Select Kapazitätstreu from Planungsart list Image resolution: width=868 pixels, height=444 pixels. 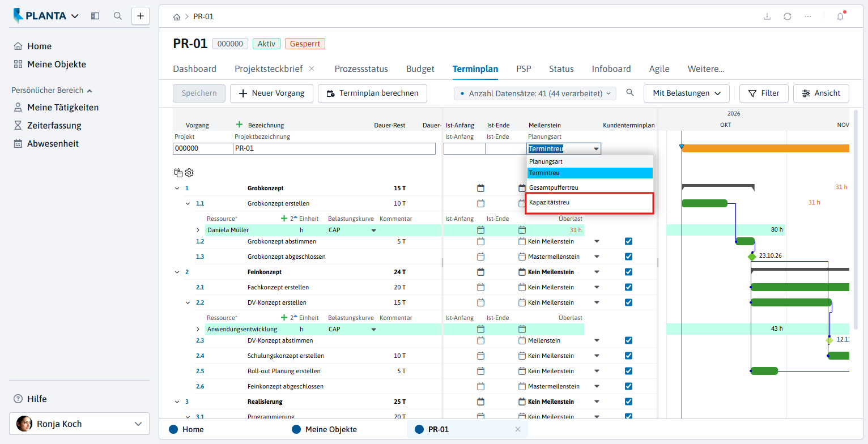[x=590, y=202]
